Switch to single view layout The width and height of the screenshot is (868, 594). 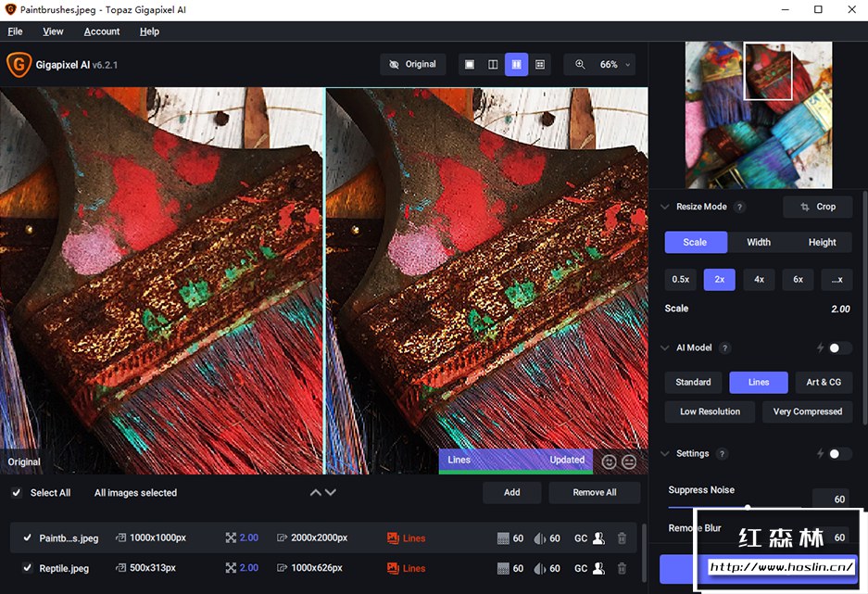pyautogui.click(x=470, y=65)
